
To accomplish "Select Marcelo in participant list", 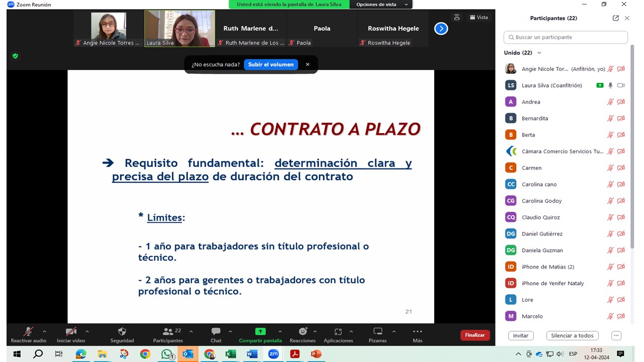I will [566, 316].
